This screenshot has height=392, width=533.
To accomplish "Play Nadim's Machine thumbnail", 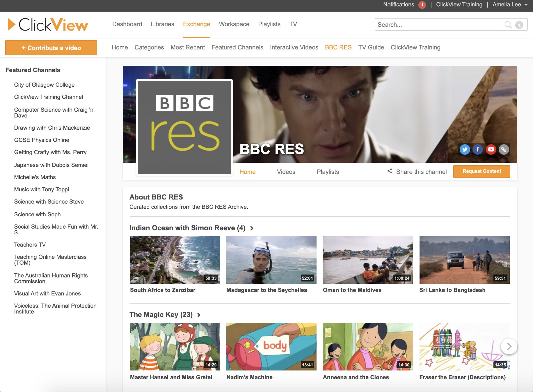I will click(x=271, y=347).
